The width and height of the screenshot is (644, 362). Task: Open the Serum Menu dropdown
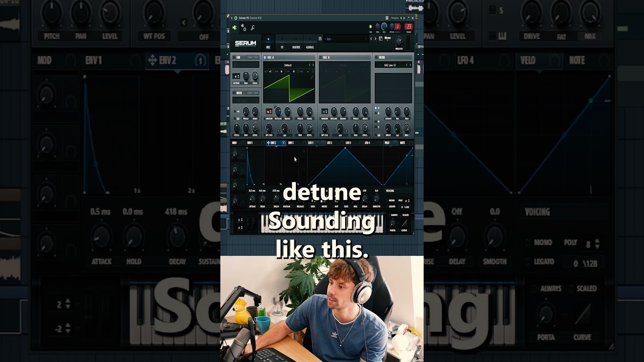(x=387, y=38)
